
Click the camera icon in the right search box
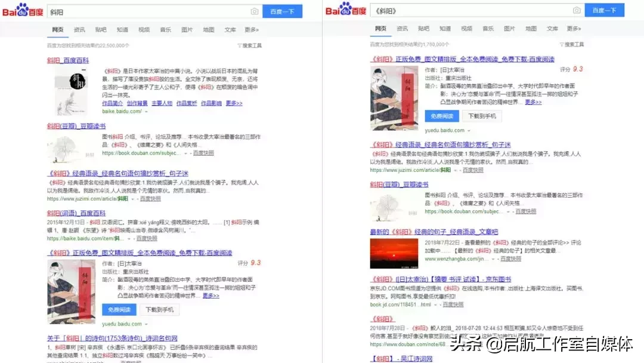(x=577, y=10)
